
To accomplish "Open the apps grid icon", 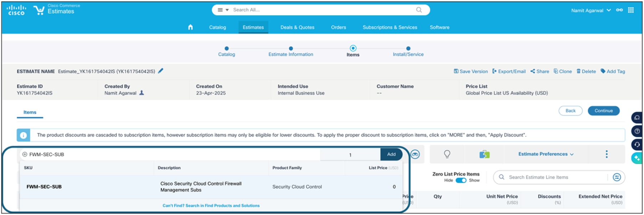I will coord(631,10).
